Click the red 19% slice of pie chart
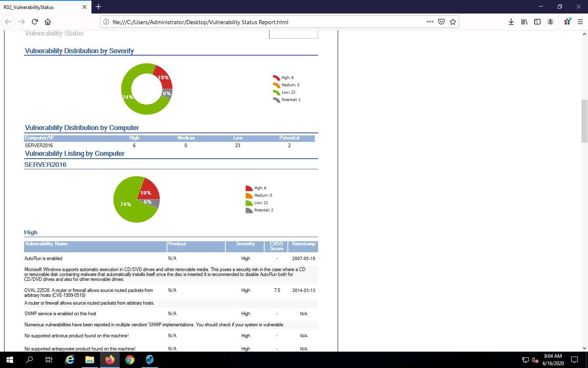Image resolution: width=588 pixels, height=368 pixels. click(x=148, y=190)
